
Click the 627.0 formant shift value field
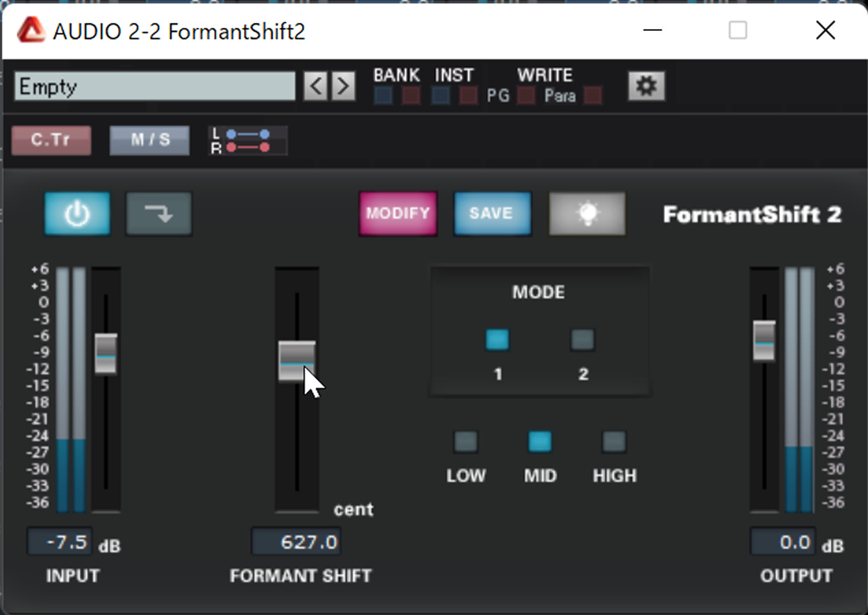[x=296, y=542]
